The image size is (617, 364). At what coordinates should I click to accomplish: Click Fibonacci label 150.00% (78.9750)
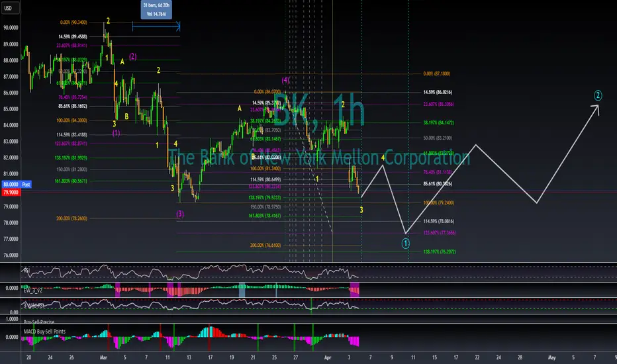(x=265, y=206)
